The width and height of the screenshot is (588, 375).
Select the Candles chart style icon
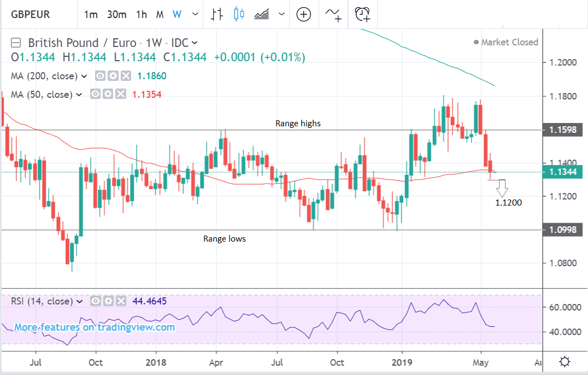pyautogui.click(x=239, y=15)
